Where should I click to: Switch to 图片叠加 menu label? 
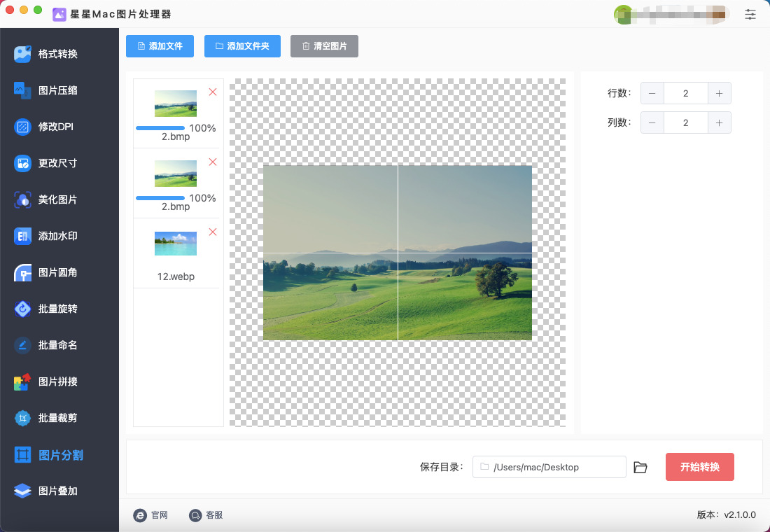(58, 491)
